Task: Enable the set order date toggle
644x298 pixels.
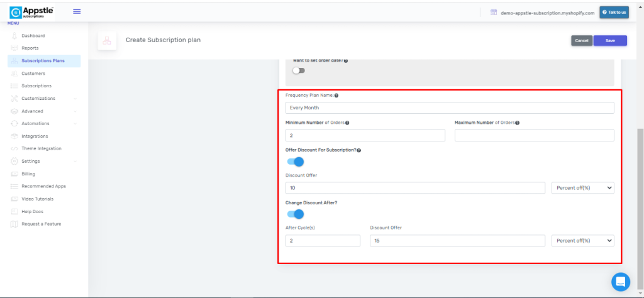Action: coord(298,70)
